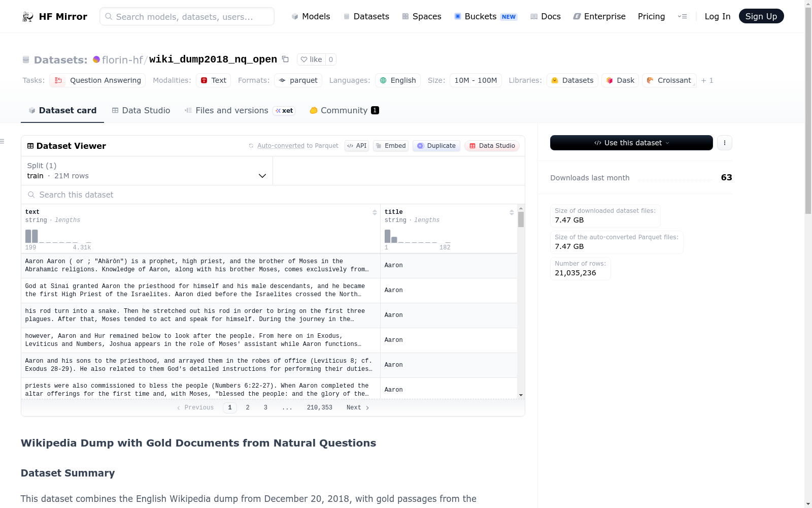
Task: Click the Datasets library tag
Action: coord(572,80)
